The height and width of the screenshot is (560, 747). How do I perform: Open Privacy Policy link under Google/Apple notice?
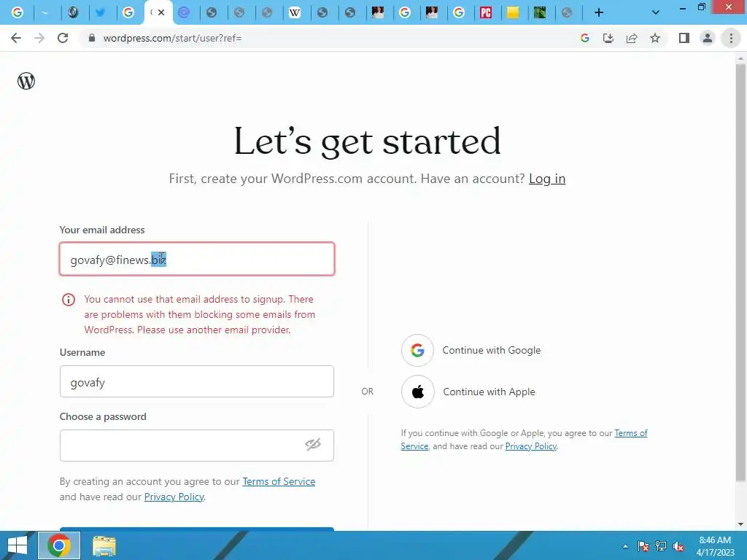[531, 446]
